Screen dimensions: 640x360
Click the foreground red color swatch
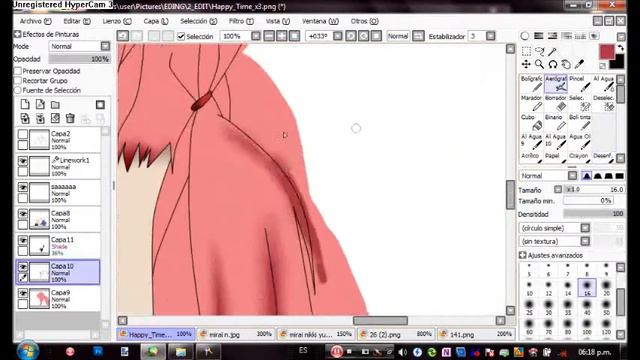tap(607, 52)
